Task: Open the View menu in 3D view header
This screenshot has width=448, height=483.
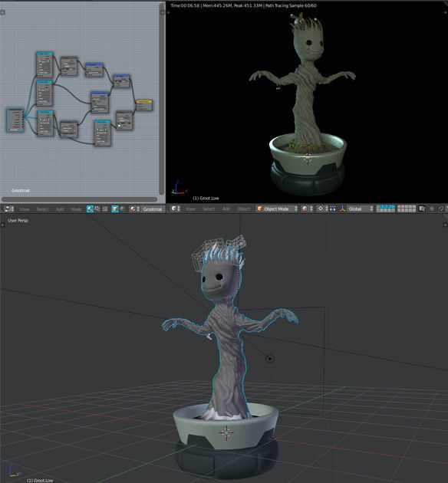Action: [x=191, y=209]
